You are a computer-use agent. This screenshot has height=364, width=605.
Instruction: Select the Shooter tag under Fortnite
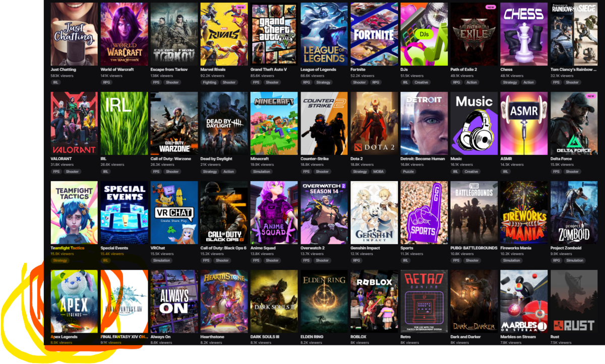[359, 82]
